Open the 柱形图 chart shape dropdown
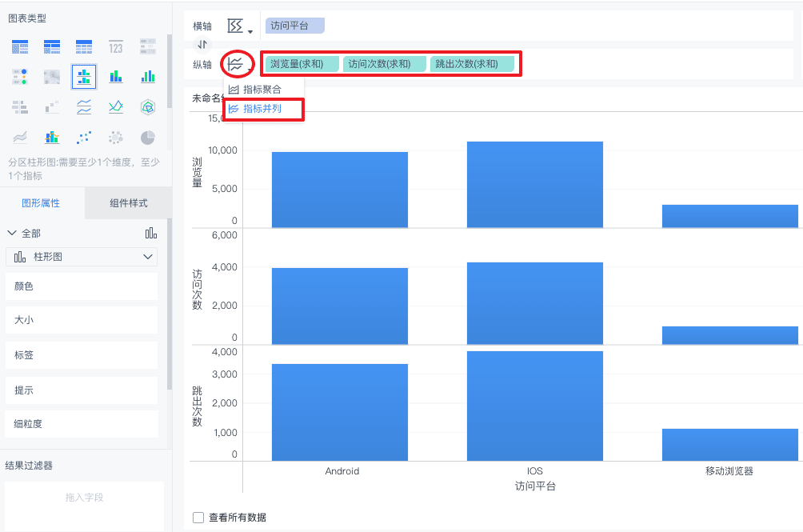 (x=82, y=257)
